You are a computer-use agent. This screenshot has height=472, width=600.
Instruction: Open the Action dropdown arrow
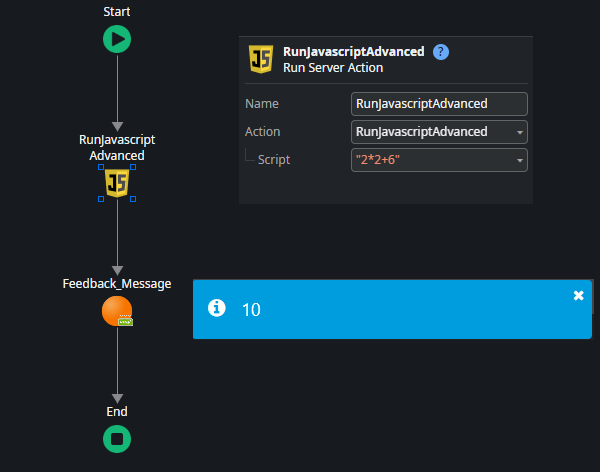tap(519, 132)
